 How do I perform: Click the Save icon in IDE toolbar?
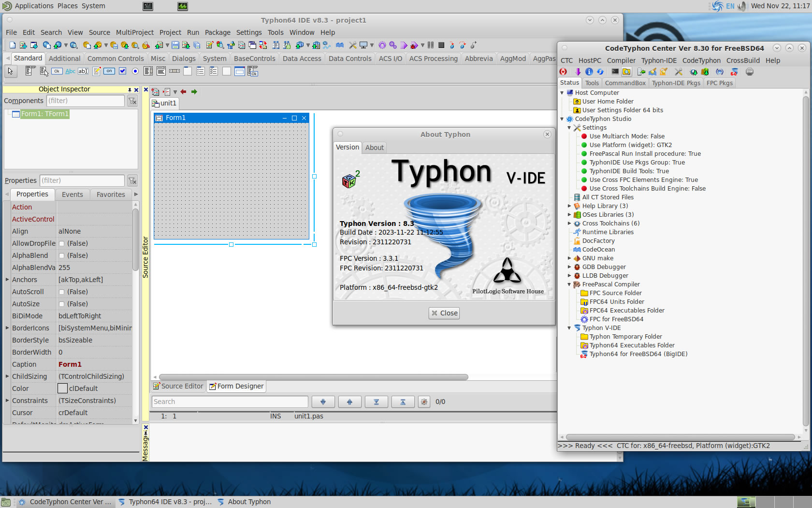175,45
